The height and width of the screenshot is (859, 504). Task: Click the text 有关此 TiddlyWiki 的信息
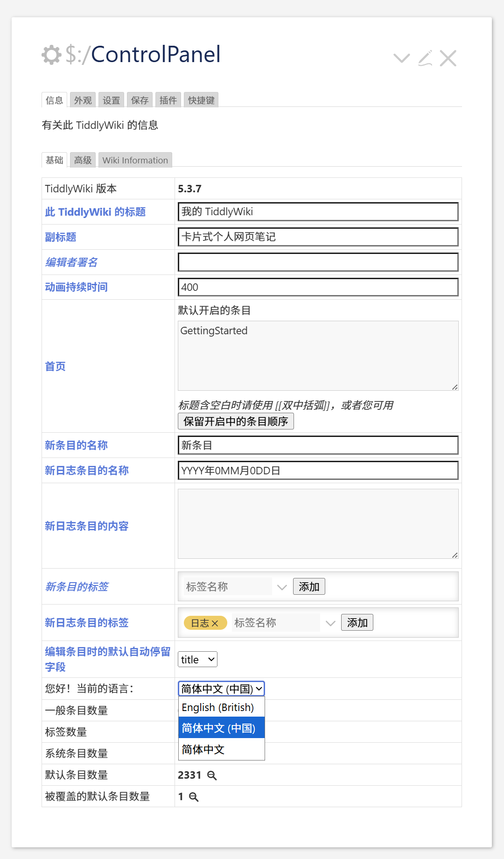point(100,125)
